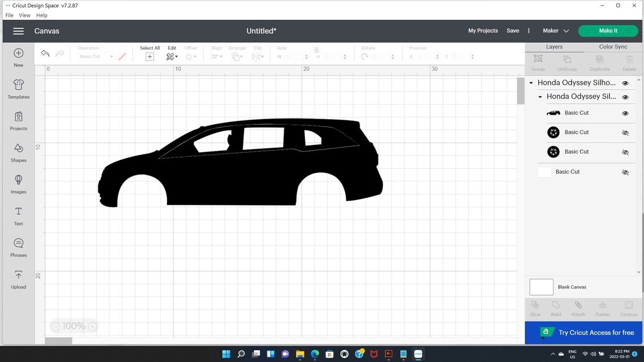Image resolution: width=644 pixels, height=362 pixels.
Task: Click Try Cricut Access for free banner
Action: click(x=584, y=333)
